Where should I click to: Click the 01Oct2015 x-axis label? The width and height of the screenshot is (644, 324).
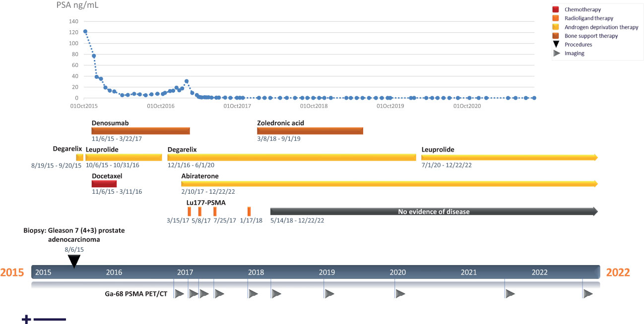point(84,106)
